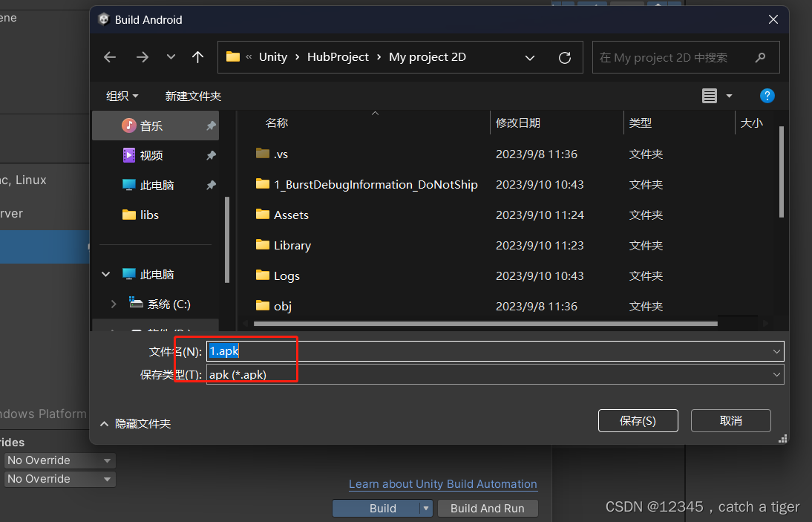The height and width of the screenshot is (522, 812).
Task: Click the HubProject breadcrumb segment
Action: pyautogui.click(x=338, y=57)
